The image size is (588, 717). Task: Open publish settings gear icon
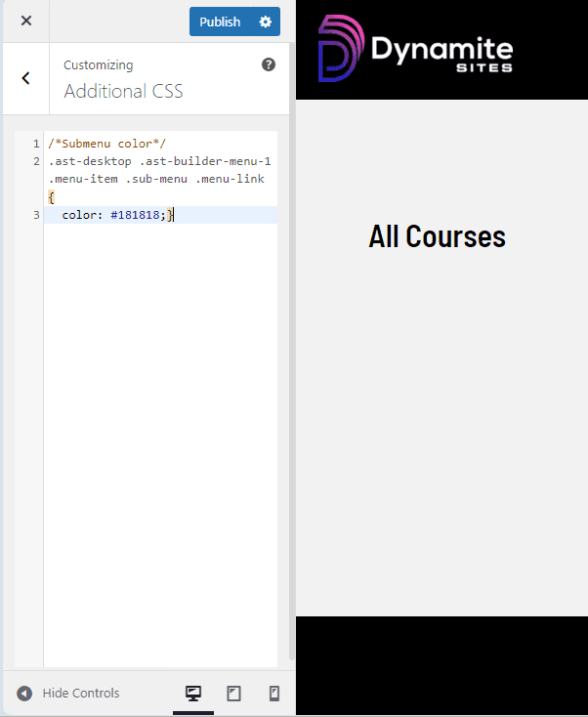click(x=266, y=21)
